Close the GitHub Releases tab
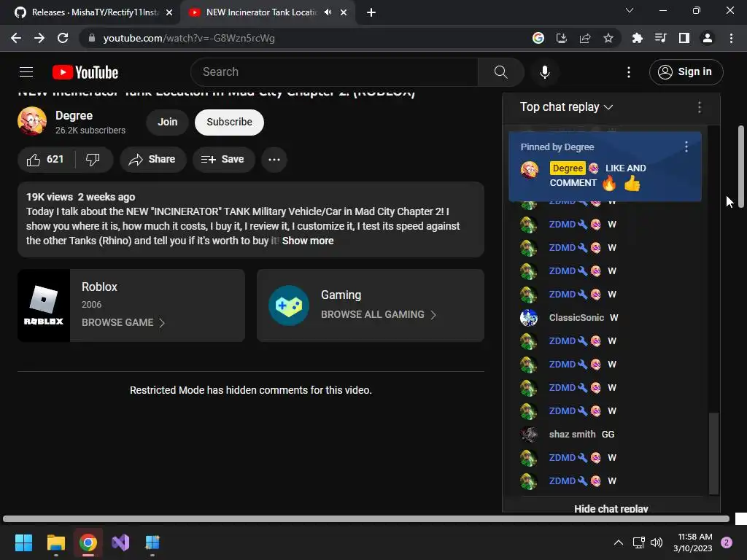 [169, 12]
